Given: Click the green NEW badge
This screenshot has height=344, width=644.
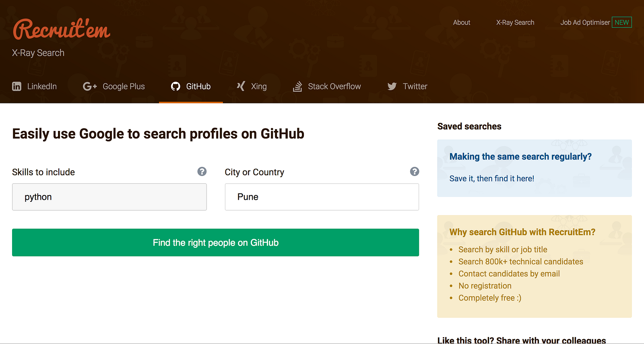Looking at the screenshot, I should [622, 23].
